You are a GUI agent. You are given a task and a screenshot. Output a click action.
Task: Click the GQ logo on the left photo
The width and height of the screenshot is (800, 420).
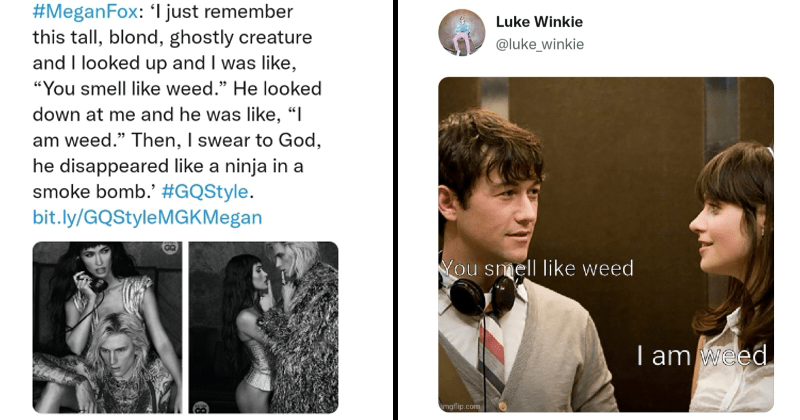[170, 249]
